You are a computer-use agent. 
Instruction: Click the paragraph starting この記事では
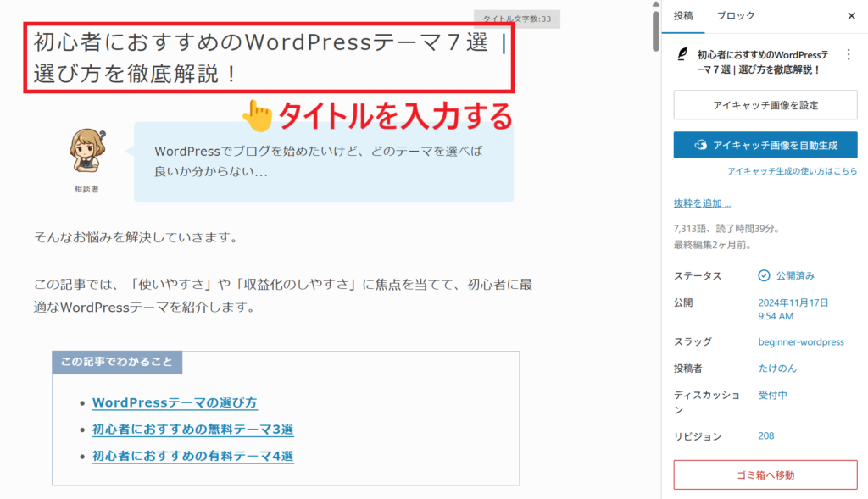[283, 296]
